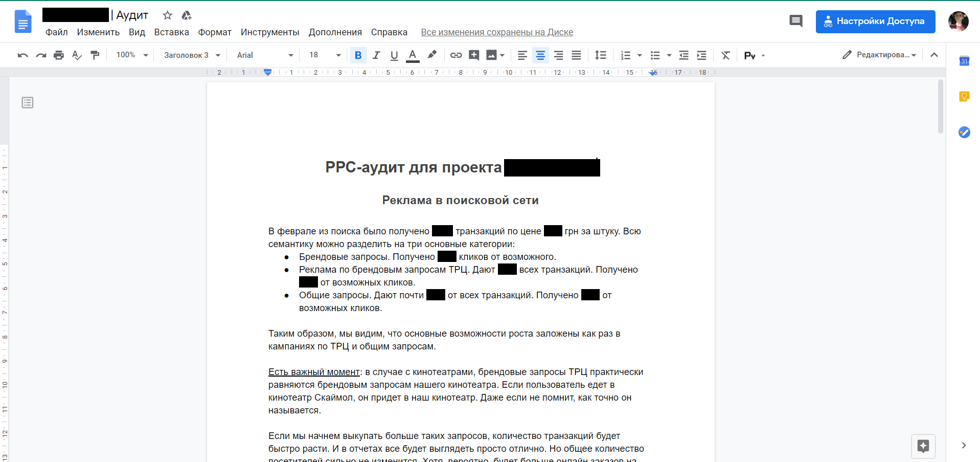Image resolution: width=980 pixels, height=462 pixels.
Task: Click Настройки Доступа share button
Action: [875, 21]
